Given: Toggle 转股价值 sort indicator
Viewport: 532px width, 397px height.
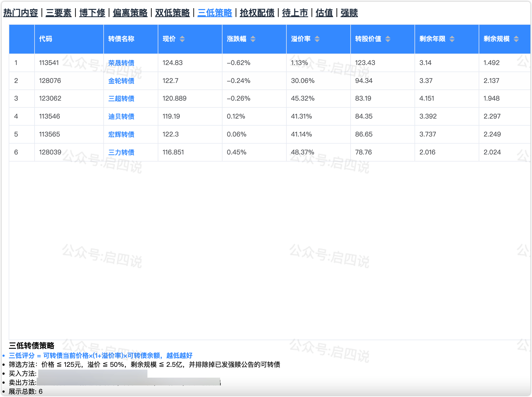Looking at the screenshot, I should 388,39.
